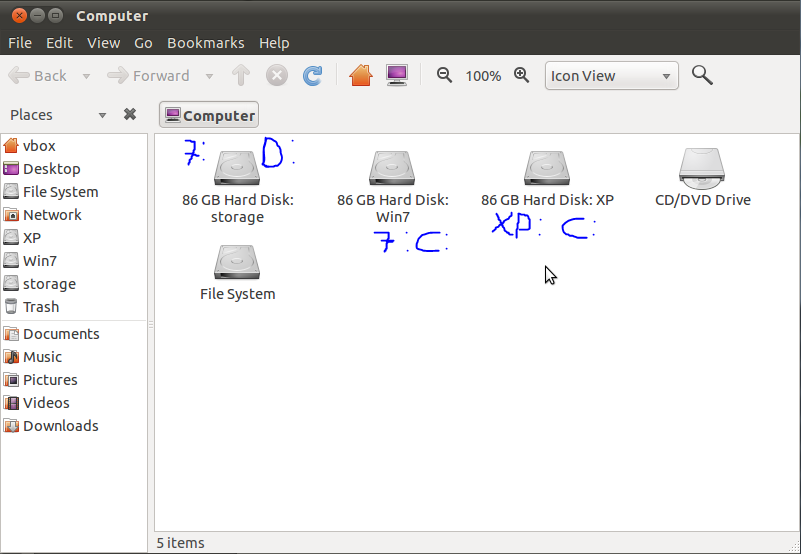801x554 pixels.
Task: Open Videos bookmark in sidebar
Action: coord(75,403)
